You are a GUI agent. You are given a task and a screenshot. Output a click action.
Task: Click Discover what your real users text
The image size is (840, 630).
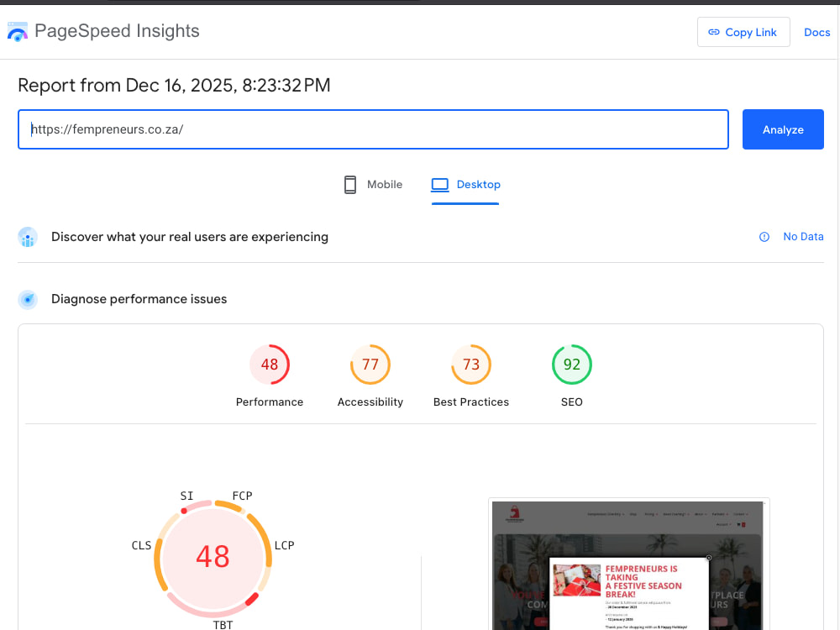[x=190, y=237]
